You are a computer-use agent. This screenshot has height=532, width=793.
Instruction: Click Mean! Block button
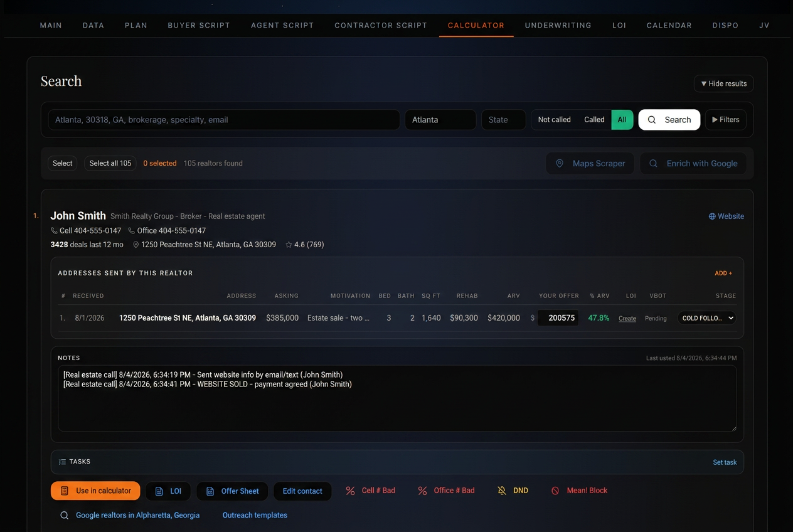point(580,491)
